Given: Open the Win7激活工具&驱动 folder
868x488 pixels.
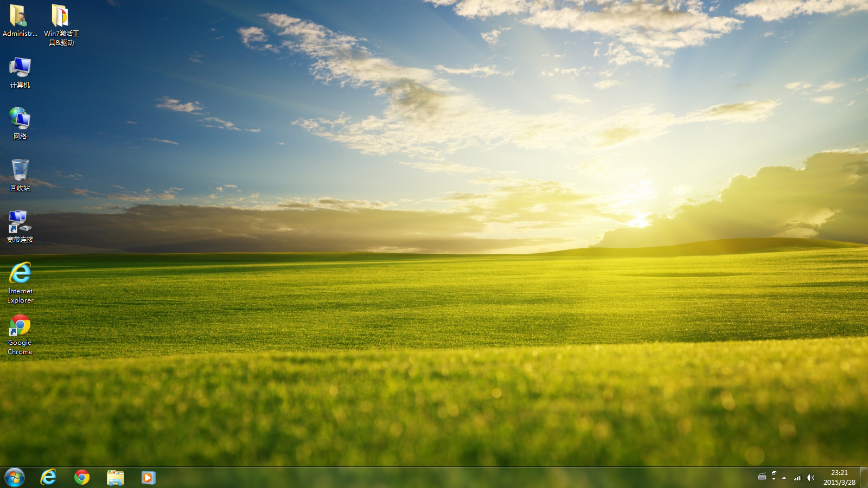Looking at the screenshot, I should tap(60, 16).
